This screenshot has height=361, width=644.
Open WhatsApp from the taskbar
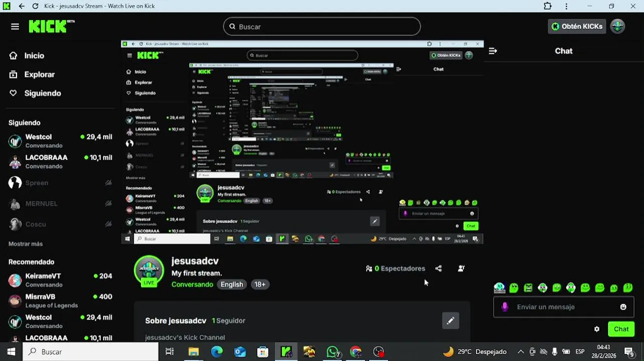coord(333,351)
